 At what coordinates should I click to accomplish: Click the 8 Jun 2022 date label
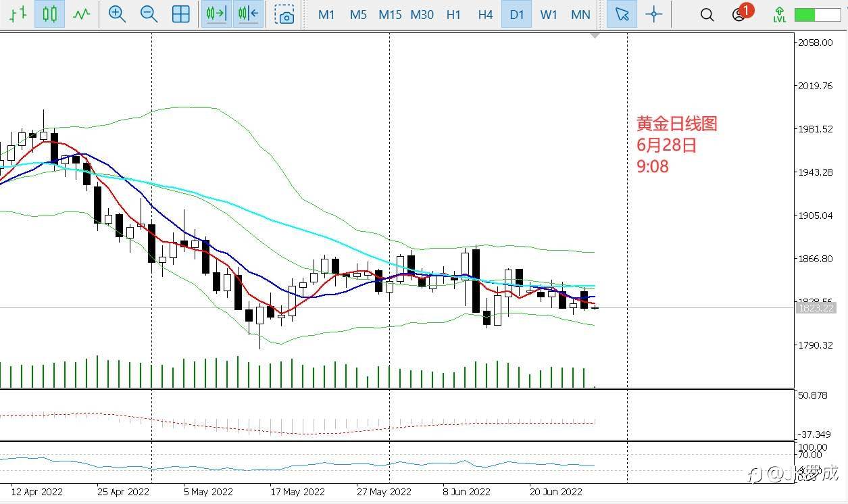coord(467,492)
